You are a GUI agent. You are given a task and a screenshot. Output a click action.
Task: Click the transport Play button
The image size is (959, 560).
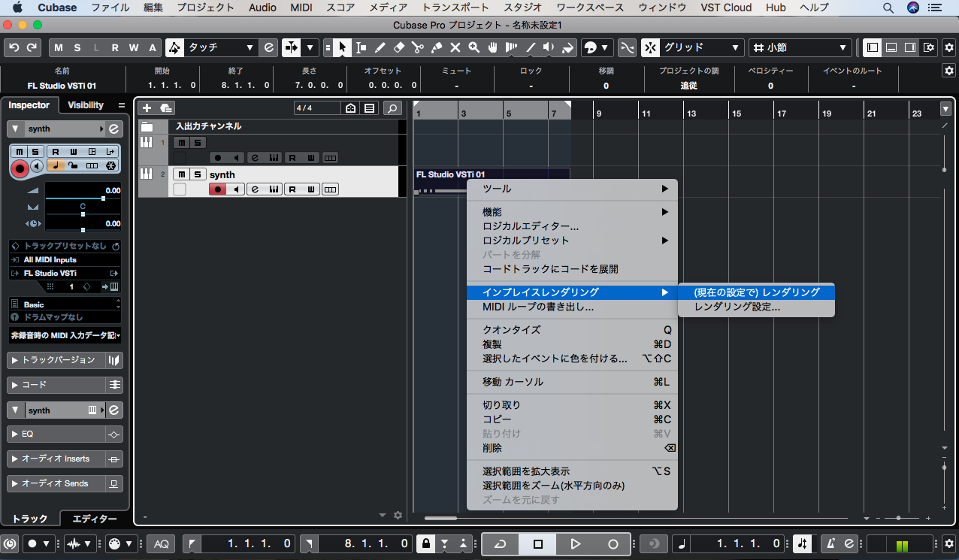coord(576,543)
